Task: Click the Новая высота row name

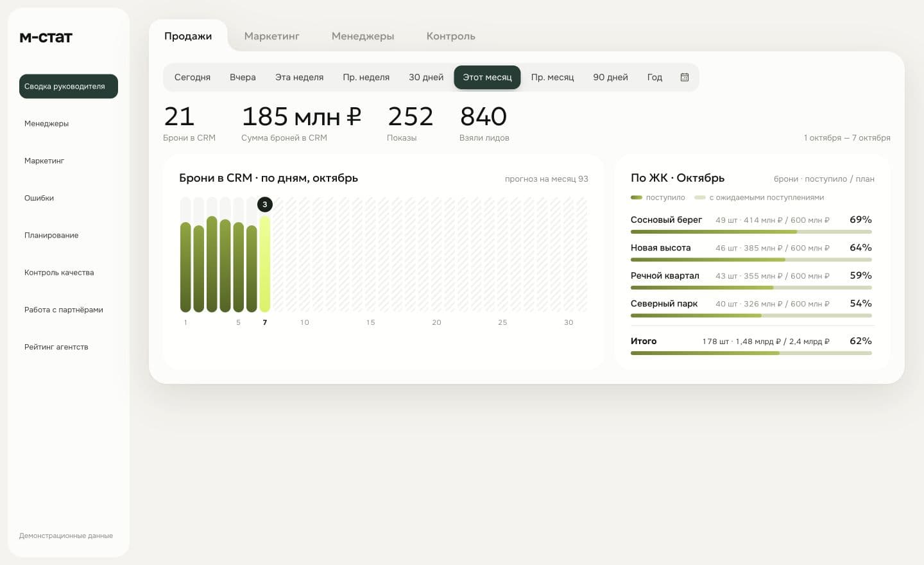Action: point(660,248)
